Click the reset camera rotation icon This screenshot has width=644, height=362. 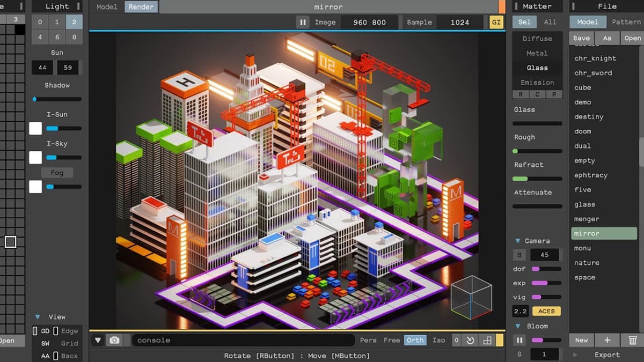(471, 340)
